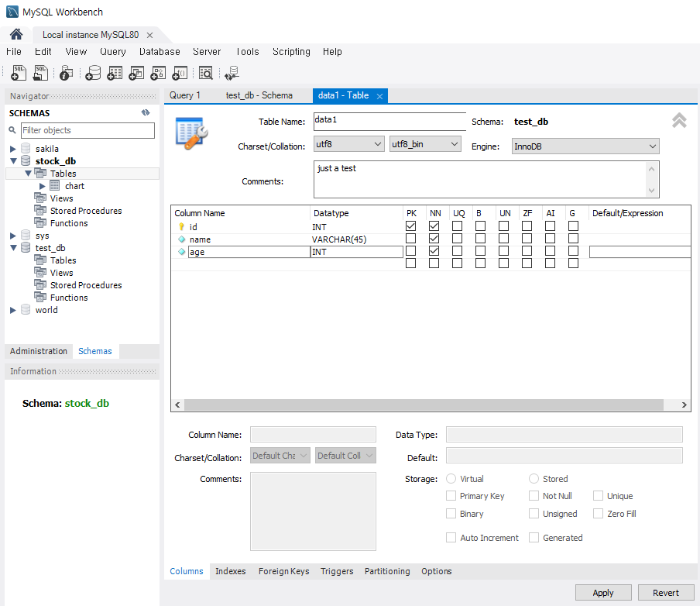Open the Database menu
The image size is (700, 606).
(x=160, y=52)
